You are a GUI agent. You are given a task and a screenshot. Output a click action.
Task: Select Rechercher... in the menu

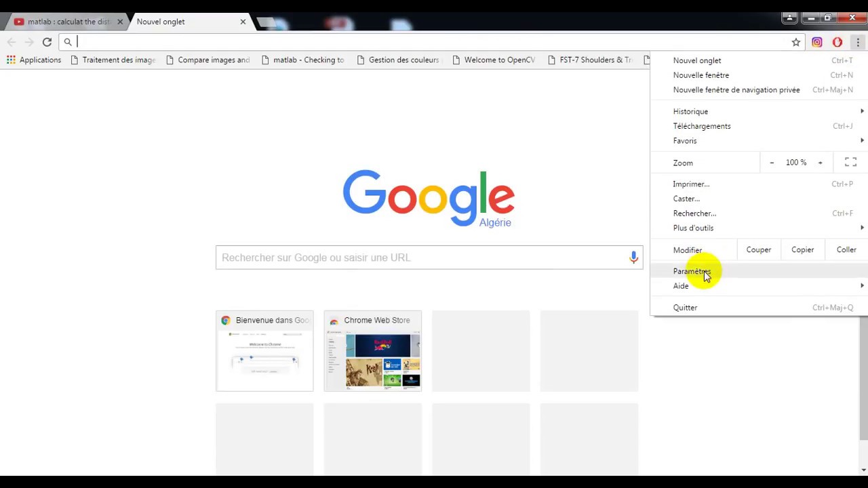click(x=759, y=213)
